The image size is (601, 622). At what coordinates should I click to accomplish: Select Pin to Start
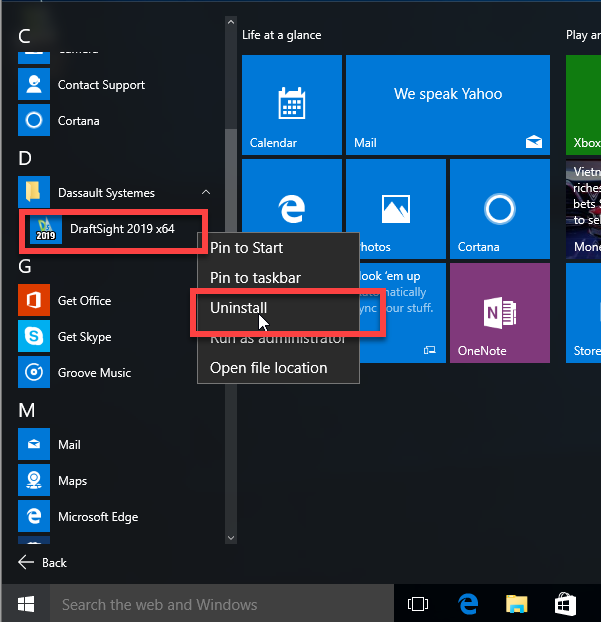click(x=278, y=248)
